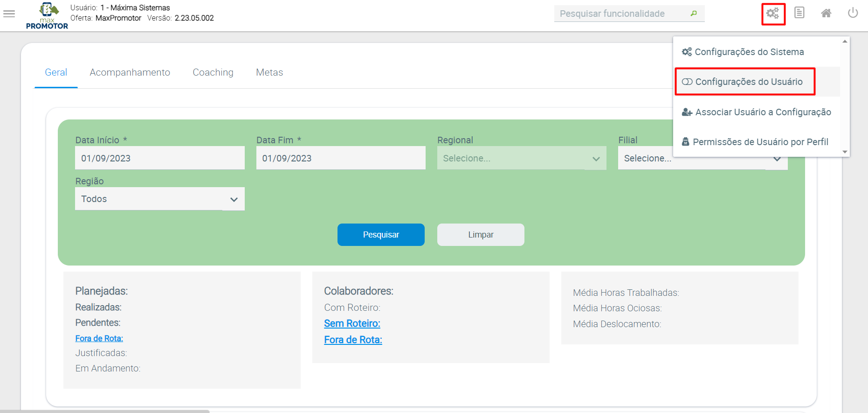Screen dimensions: 868x413
Task: Select Configurações do Usuário menu item
Action: [x=748, y=82]
